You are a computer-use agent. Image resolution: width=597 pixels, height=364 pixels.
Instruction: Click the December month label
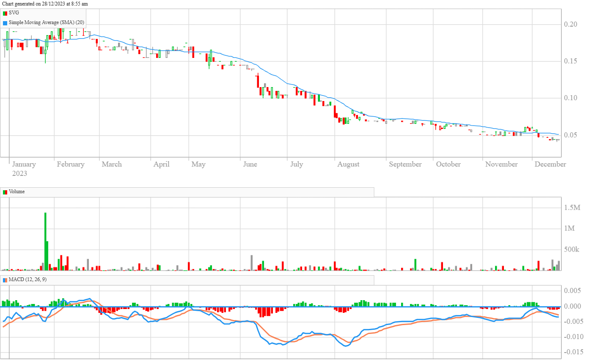pos(550,164)
